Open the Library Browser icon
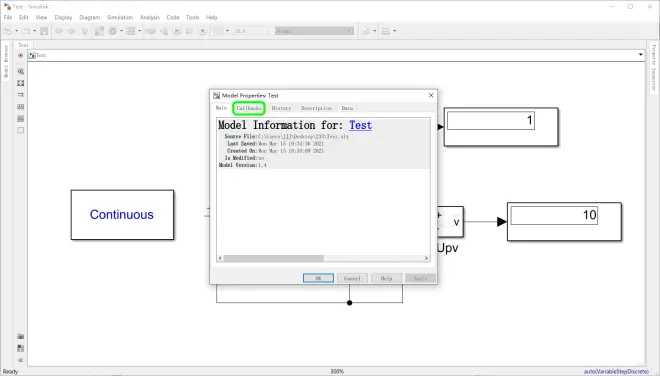The width and height of the screenshot is (660, 376). (x=99, y=31)
